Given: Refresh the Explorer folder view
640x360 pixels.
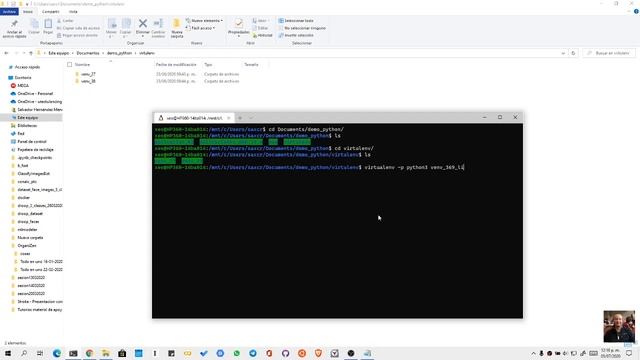Looking at the screenshot, I should [573, 53].
